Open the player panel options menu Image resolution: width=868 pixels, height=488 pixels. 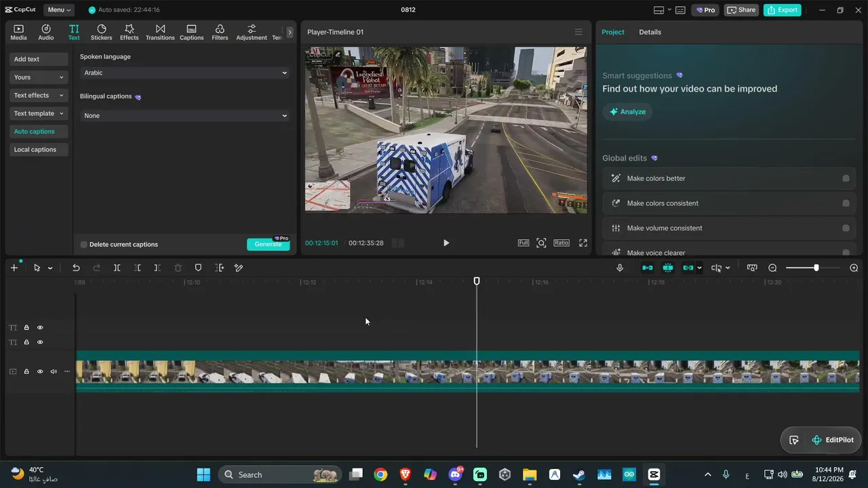pos(578,32)
